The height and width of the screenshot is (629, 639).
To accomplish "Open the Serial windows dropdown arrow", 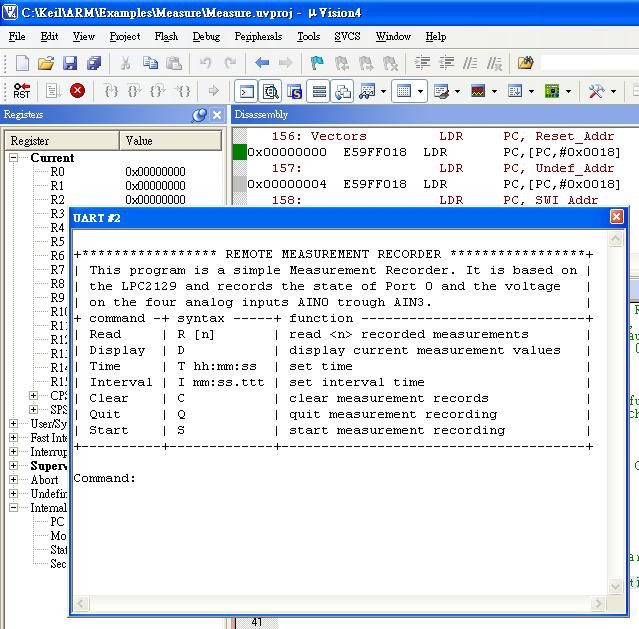I will 457,91.
